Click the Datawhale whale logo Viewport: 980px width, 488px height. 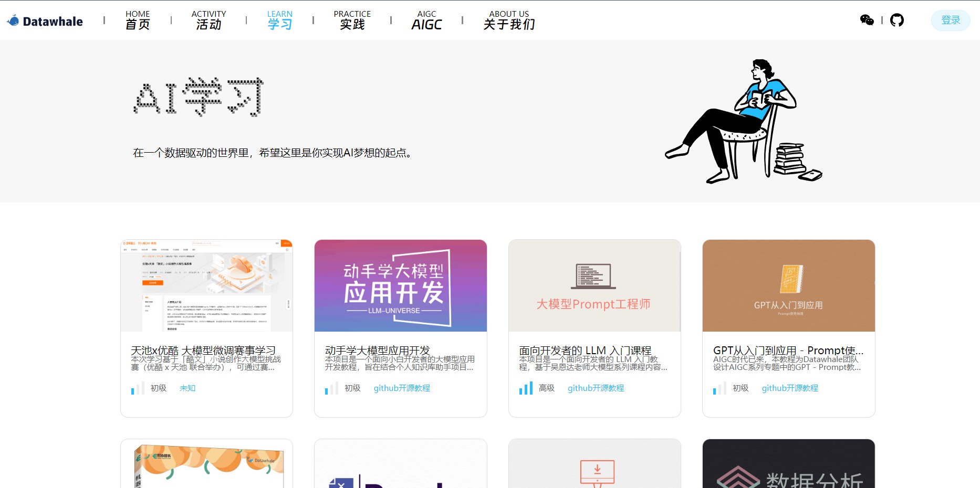(x=45, y=21)
